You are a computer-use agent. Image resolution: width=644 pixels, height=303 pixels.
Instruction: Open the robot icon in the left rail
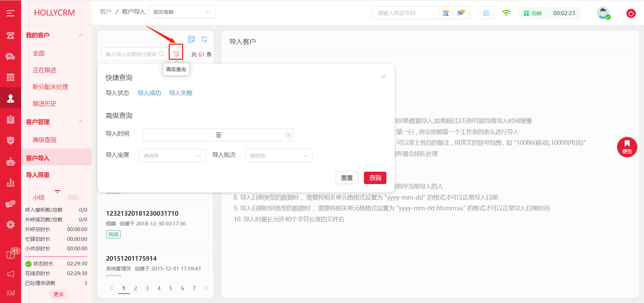(10, 162)
